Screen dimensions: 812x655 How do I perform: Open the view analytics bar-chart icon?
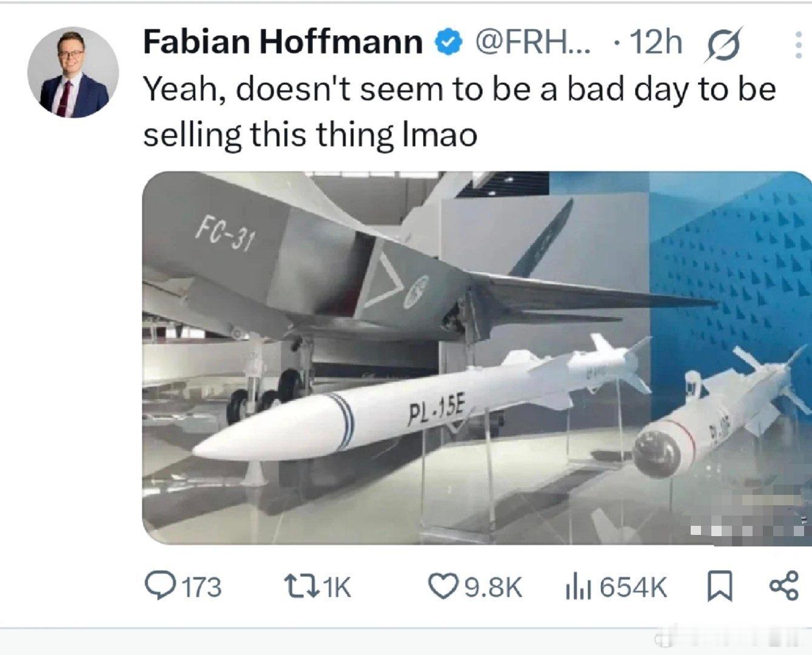tap(577, 587)
